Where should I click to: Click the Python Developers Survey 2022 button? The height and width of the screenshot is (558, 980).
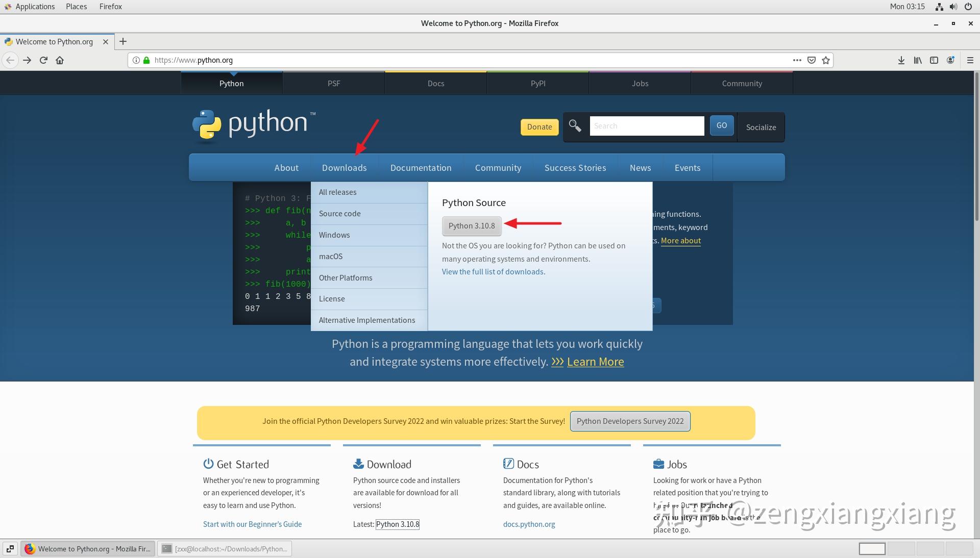pos(630,421)
